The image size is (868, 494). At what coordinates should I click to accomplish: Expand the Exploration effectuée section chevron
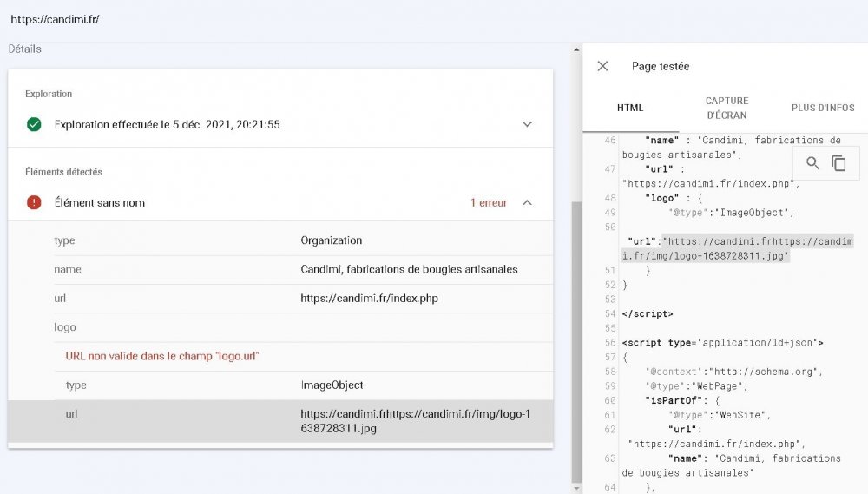tap(527, 124)
